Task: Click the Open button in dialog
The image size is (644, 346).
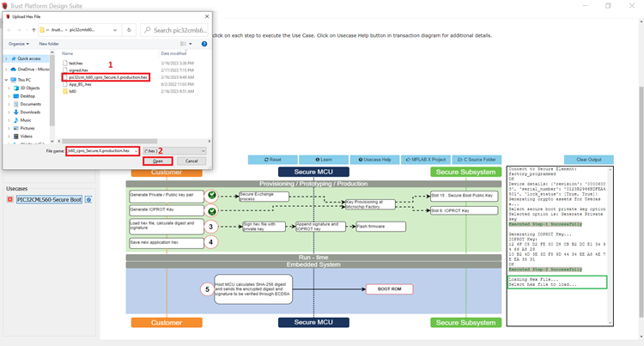Action: point(158,161)
